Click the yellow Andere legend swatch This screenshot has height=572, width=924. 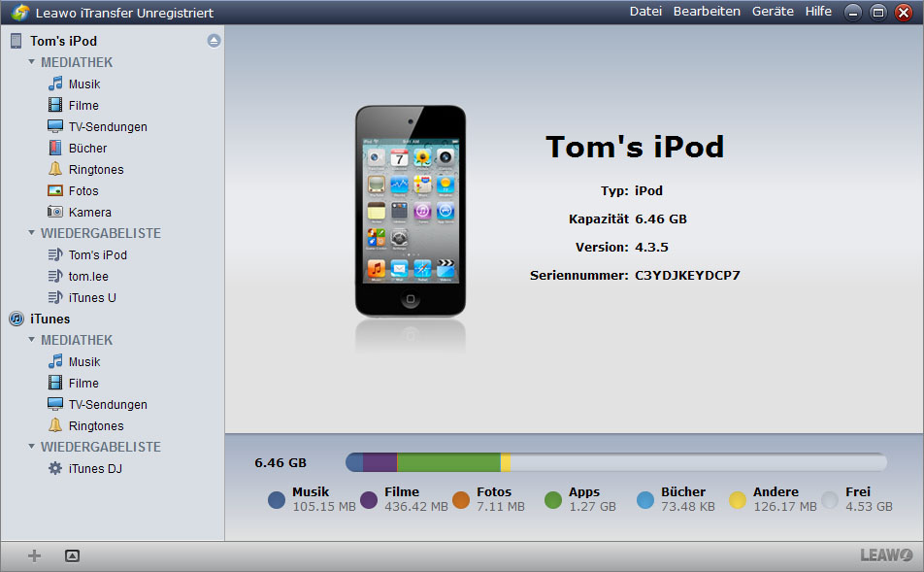pos(738,500)
